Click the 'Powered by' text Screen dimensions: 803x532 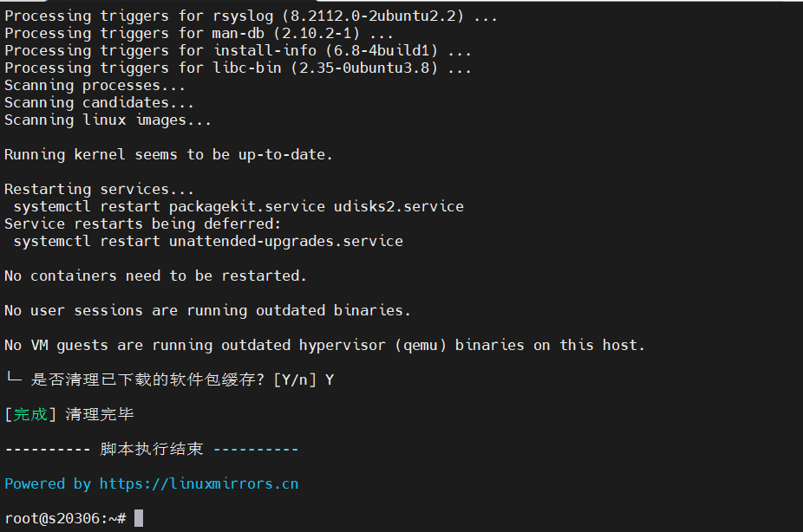(x=48, y=483)
